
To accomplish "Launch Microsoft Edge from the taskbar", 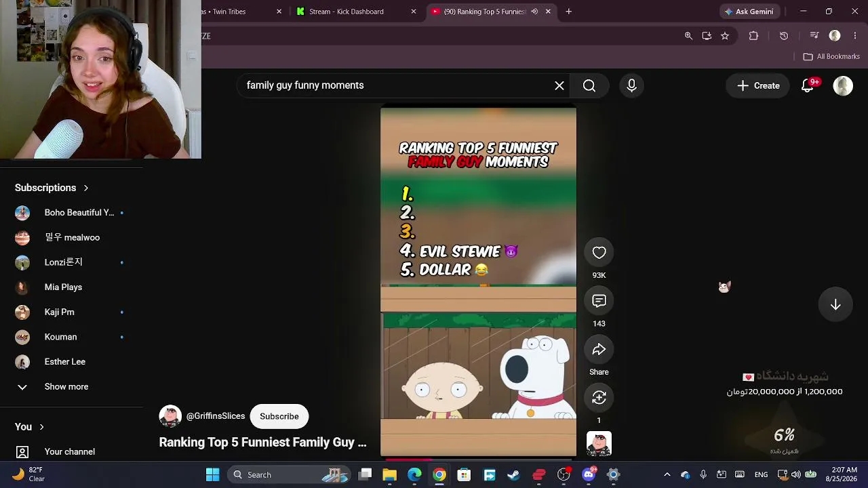I will tap(414, 474).
